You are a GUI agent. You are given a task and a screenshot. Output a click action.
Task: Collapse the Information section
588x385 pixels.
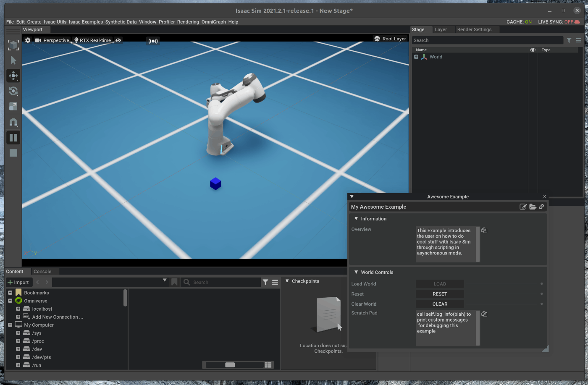coord(356,218)
